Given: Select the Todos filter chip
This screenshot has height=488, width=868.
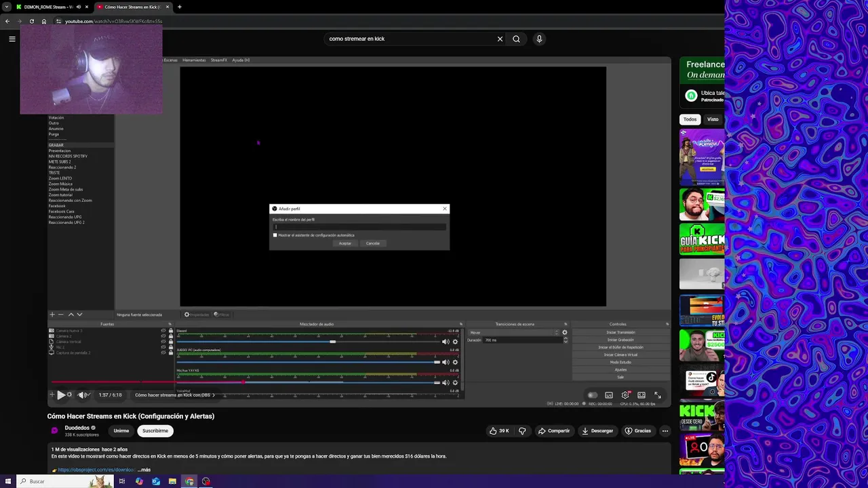Looking at the screenshot, I should 690,119.
